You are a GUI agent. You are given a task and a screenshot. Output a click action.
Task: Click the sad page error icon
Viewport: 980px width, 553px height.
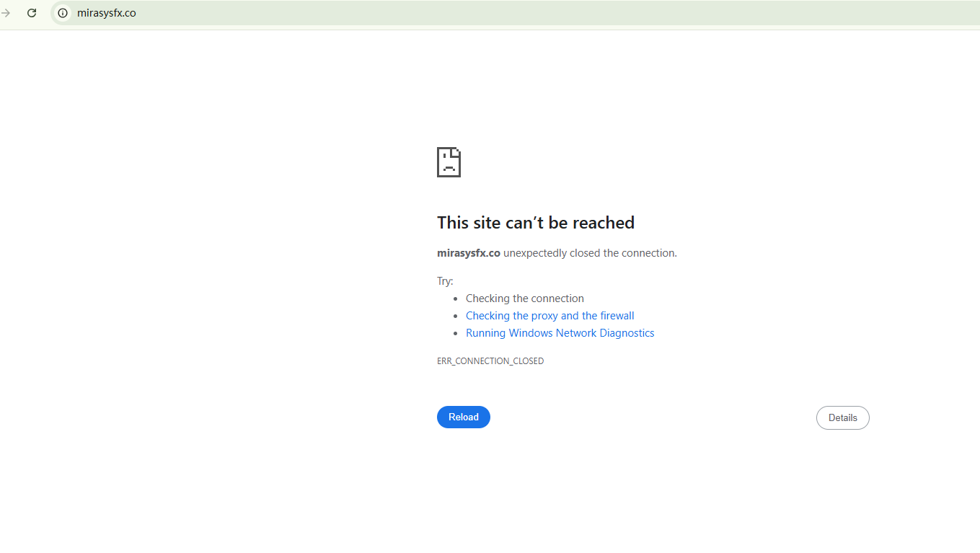point(449,162)
